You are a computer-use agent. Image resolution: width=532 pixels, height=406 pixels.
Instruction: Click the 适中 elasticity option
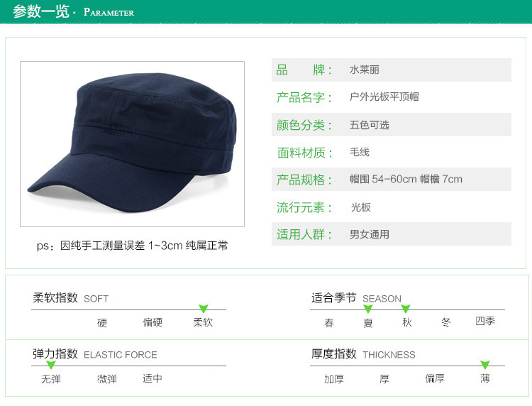pos(153,378)
